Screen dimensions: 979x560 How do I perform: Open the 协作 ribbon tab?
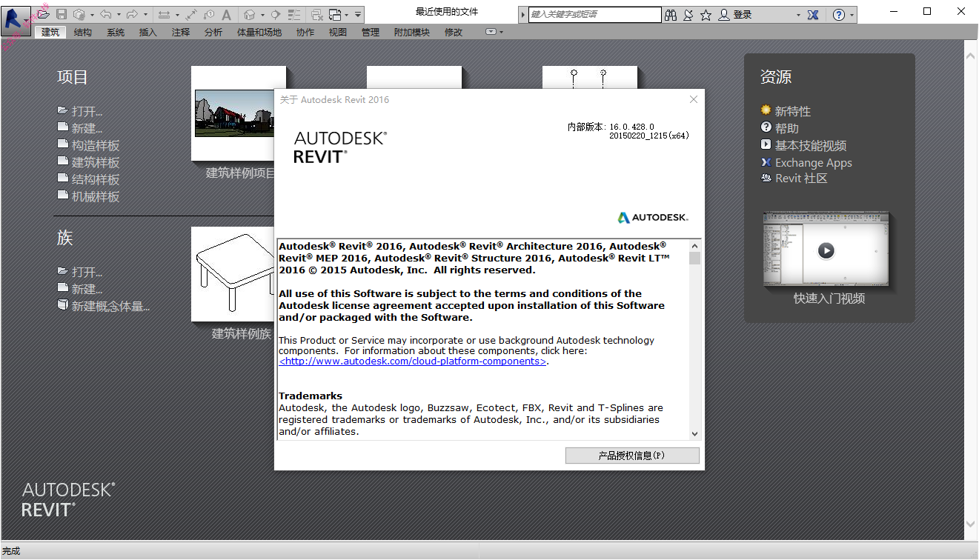[x=305, y=32]
